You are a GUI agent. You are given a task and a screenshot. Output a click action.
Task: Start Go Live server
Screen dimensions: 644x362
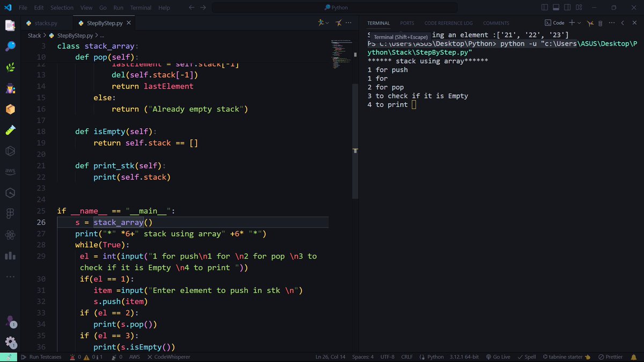[x=497, y=357]
